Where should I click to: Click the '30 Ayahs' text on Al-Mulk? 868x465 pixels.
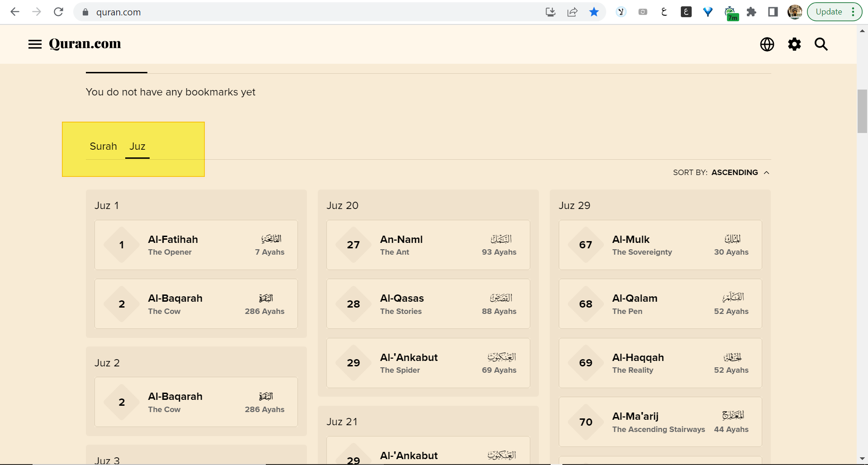coord(731,252)
